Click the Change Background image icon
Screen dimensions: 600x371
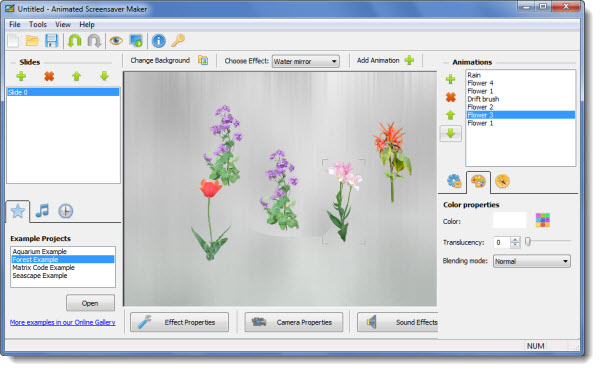203,60
